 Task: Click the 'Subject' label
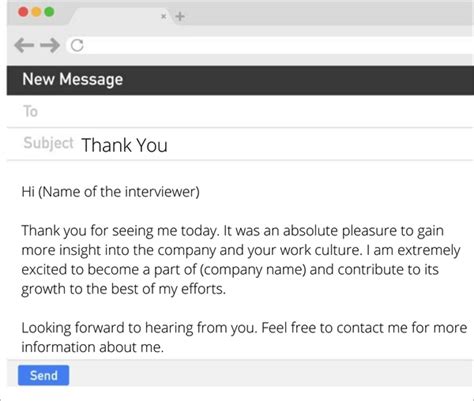click(48, 143)
